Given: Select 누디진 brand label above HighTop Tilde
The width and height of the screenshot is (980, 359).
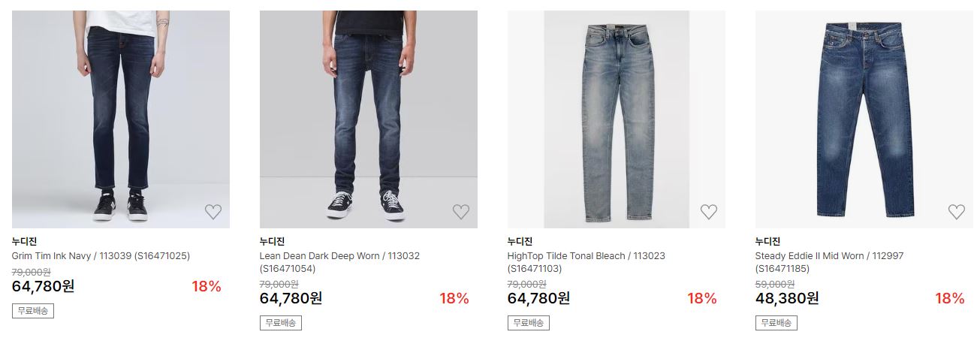Looking at the screenshot, I should click(x=520, y=242).
